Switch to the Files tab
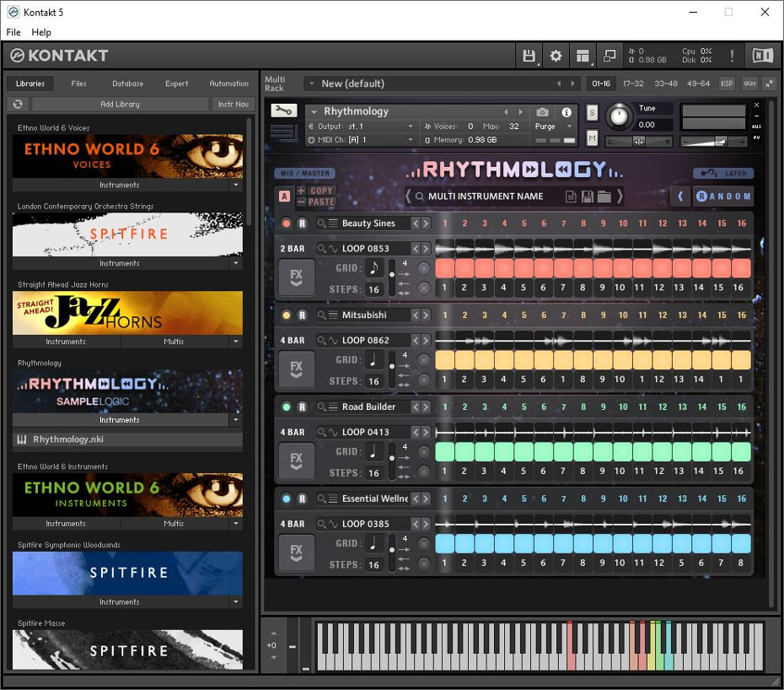 pos(78,84)
